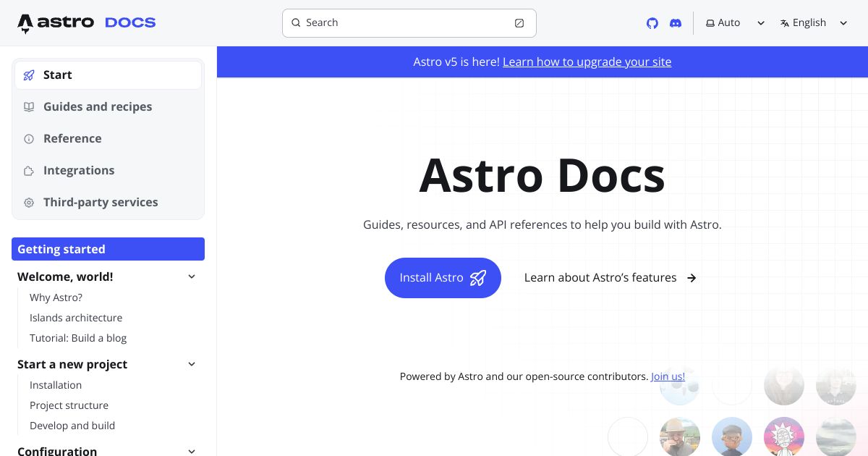Collapse the Welcome, world! section chevron

pyautogui.click(x=192, y=276)
